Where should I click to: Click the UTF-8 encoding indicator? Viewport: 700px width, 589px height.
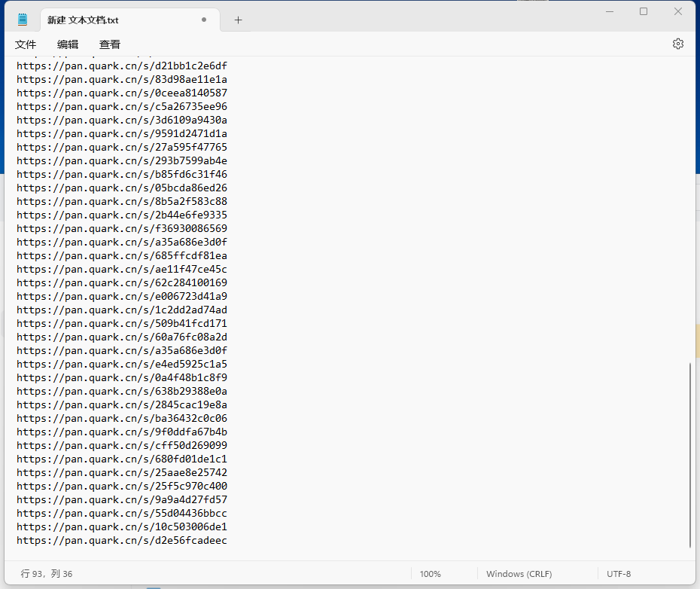pyautogui.click(x=619, y=574)
